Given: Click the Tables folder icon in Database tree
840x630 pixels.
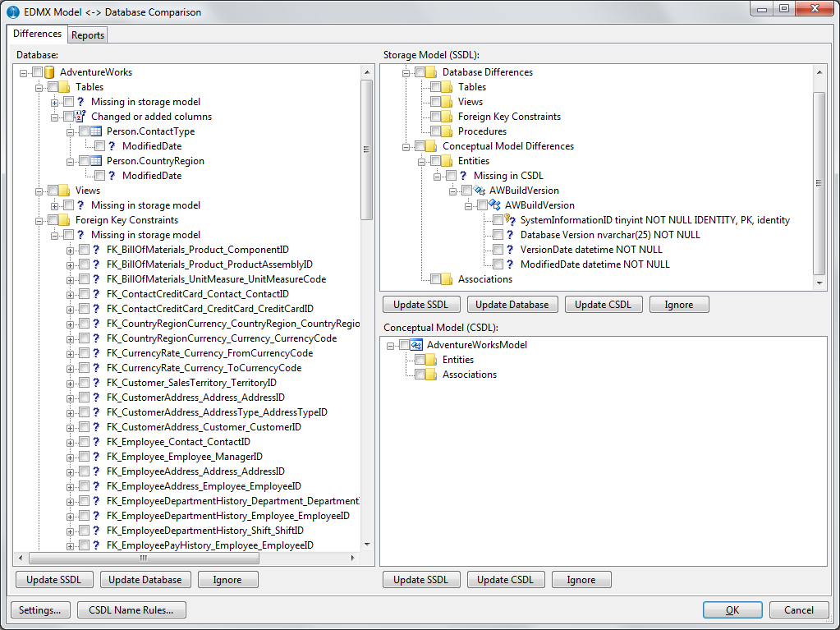Looking at the screenshot, I should (64, 87).
